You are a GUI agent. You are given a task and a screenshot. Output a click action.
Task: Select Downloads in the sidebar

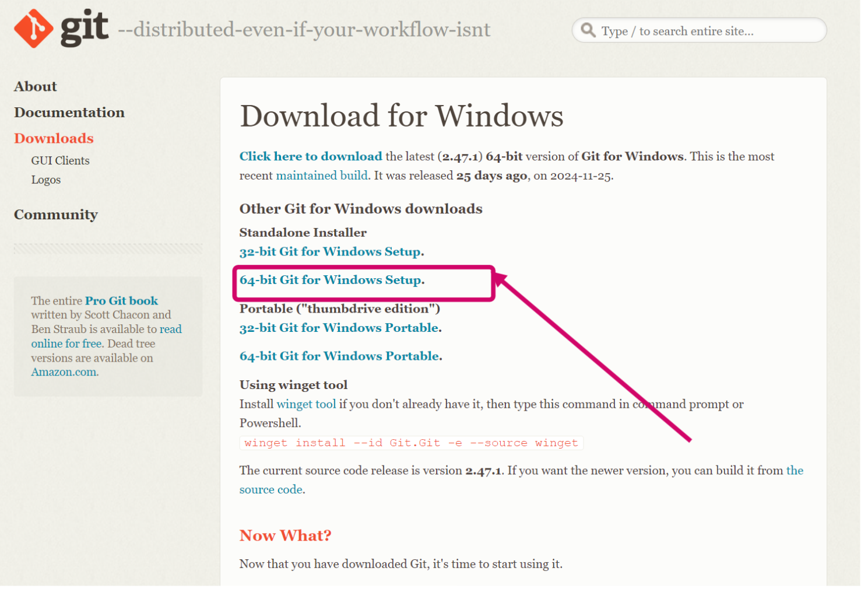(x=53, y=138)
